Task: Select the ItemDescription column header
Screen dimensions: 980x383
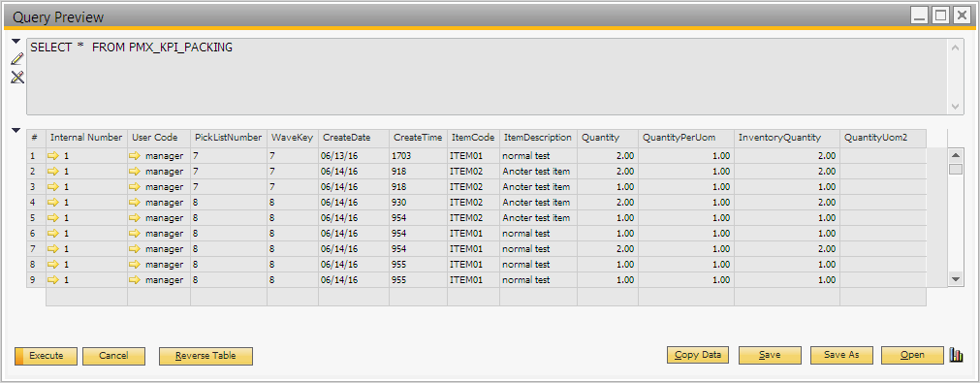Action: pyautogui.click(x=539, y=138)
